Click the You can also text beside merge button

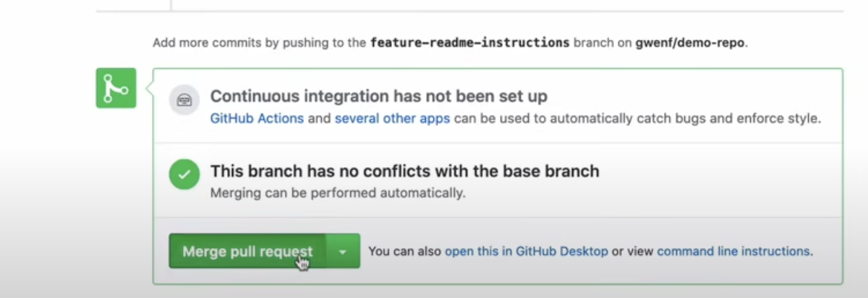tap(405, 252)
